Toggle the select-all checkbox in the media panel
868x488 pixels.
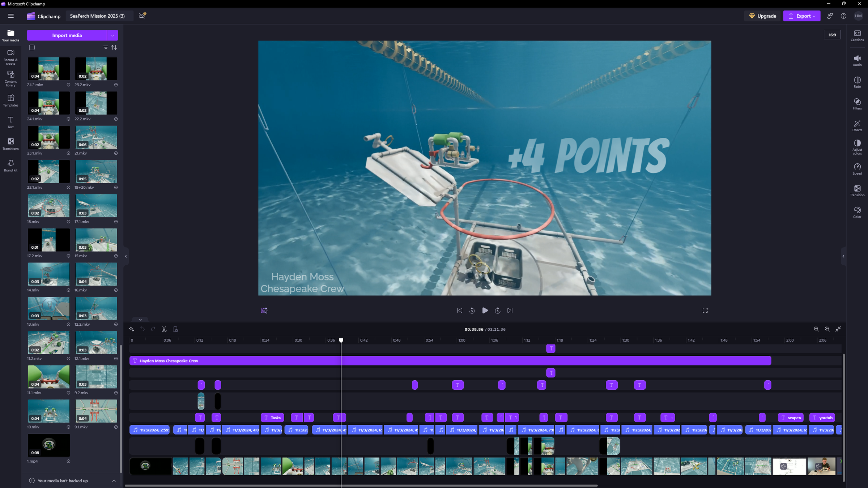[x=32, y=47]
